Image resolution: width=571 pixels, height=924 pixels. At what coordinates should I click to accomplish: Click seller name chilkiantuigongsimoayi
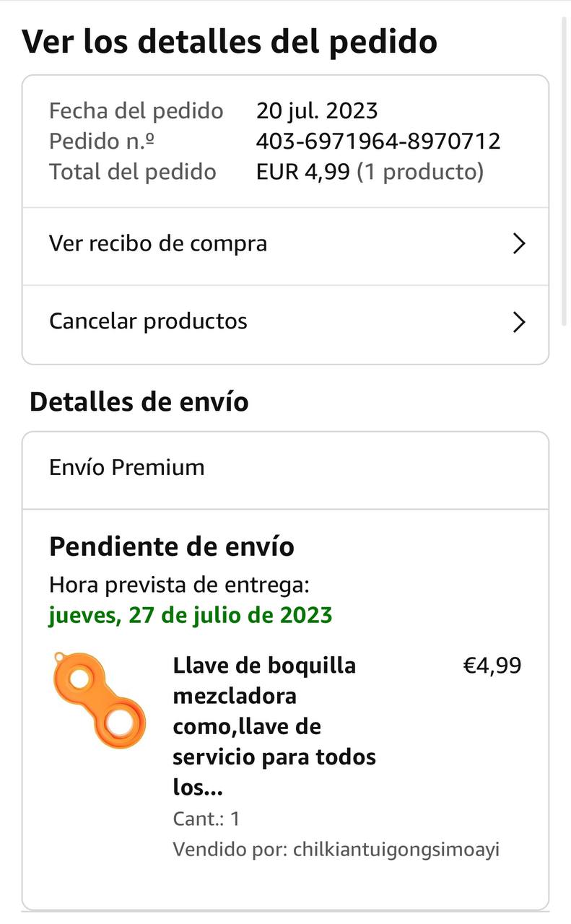point(396,850)
